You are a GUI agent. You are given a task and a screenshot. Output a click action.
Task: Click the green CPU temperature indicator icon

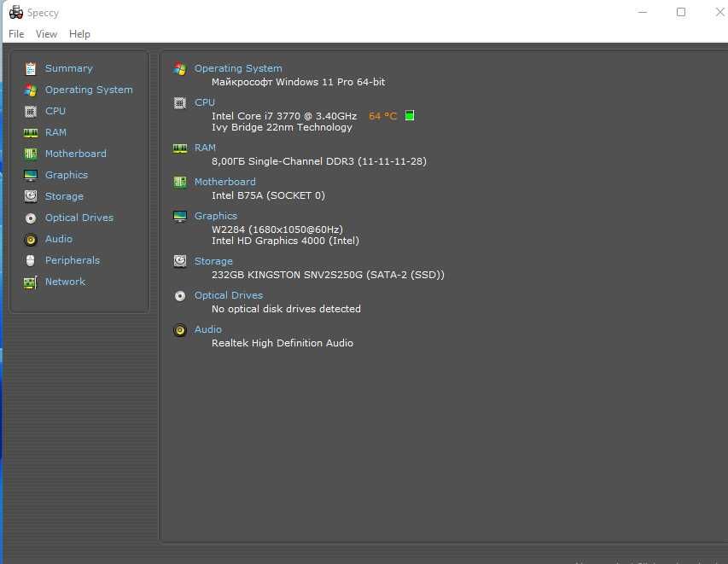click(410, 115)
